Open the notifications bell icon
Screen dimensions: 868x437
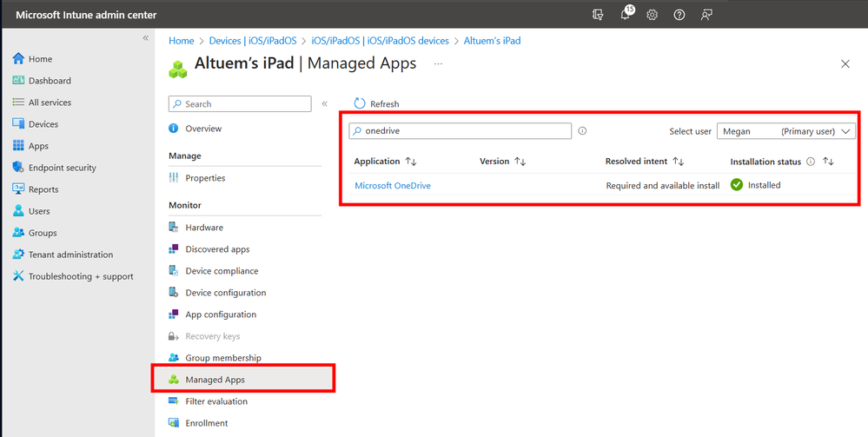(625, 15)
